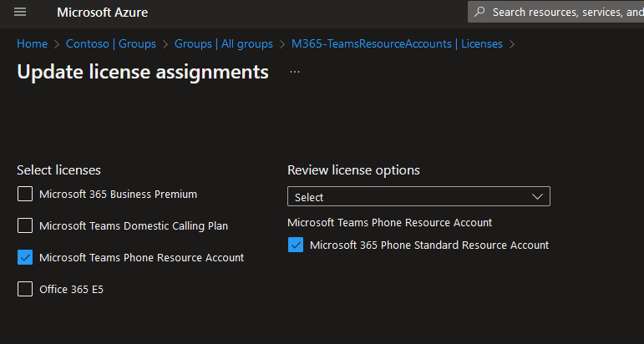Image resolution: width=644 pixels, height=344 pixels.
Task: Click Microsoft Teams Phone Resource Account section header
Action: pyautogui.click(x=389, y=222)
